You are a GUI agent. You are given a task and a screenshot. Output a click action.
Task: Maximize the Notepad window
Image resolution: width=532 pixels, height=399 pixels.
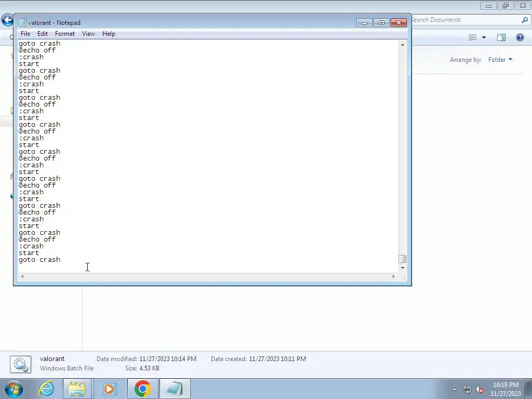[381, 23]
